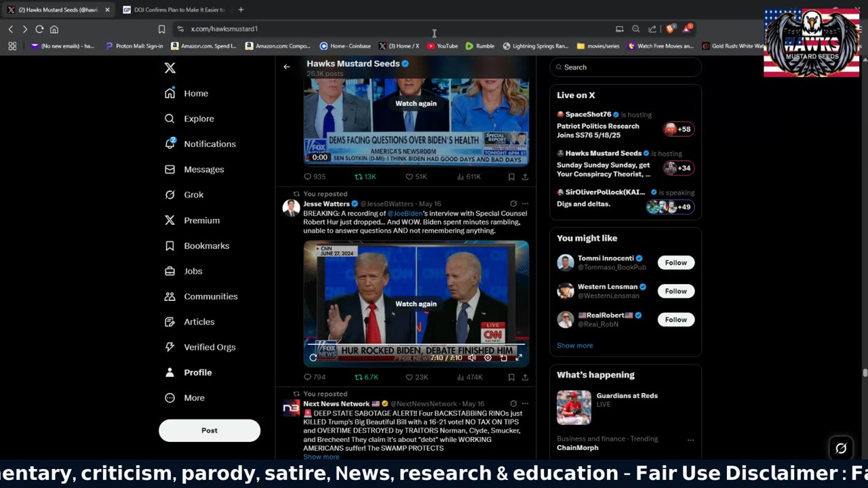Image resolution: width=868 pixels, height=488 pixels.
Task: Replay the debate video with the replay icon
Action: click(x=313, y=357)
